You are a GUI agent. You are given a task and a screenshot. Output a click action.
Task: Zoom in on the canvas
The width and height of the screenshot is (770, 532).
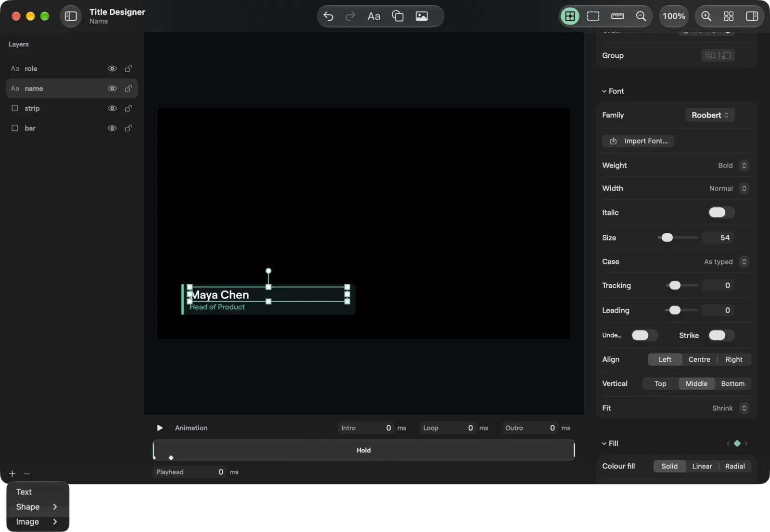tap(706, 16)
